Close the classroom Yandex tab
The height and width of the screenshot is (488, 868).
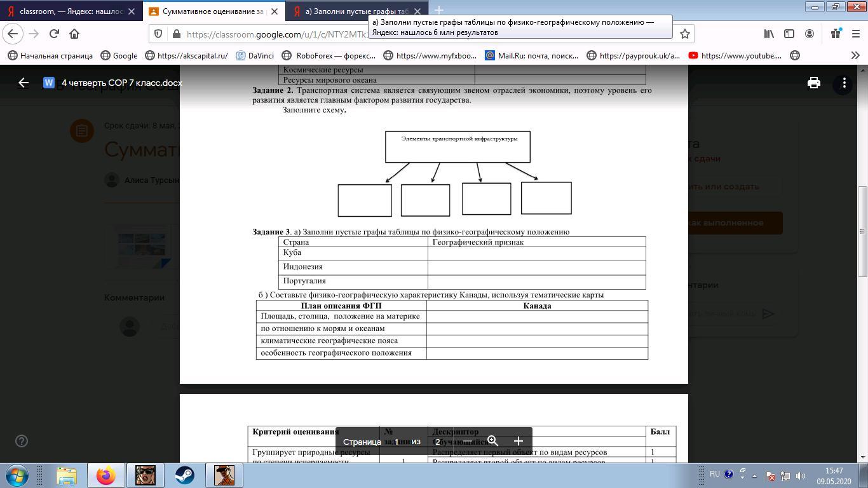coord(132,11)
